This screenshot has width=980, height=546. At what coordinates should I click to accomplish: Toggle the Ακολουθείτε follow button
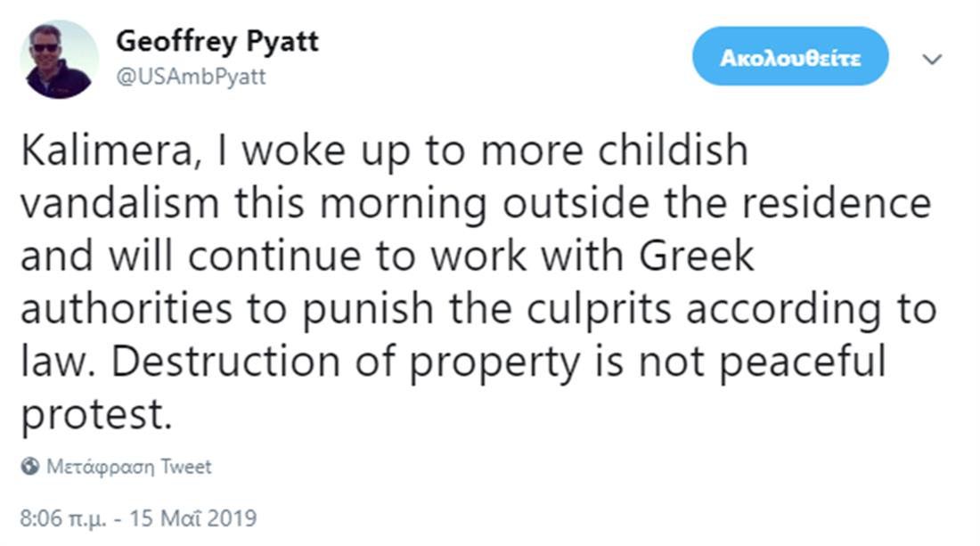click(x=790, y=57)
